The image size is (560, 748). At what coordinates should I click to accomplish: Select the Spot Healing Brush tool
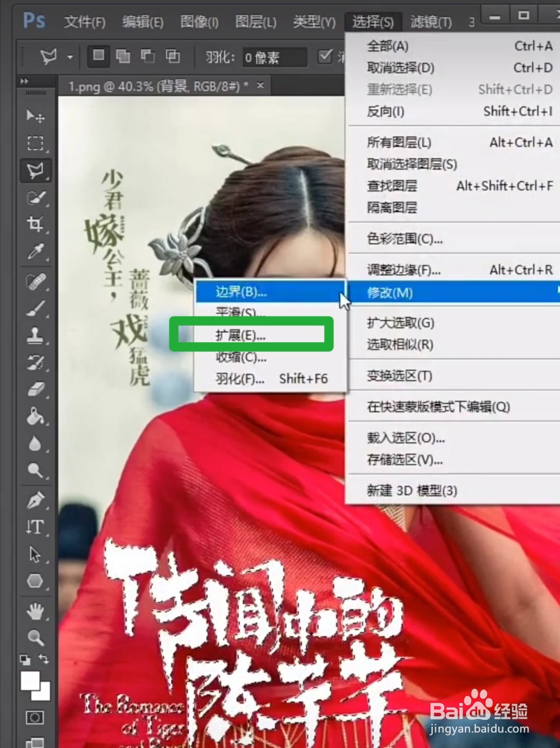[35, 281]
